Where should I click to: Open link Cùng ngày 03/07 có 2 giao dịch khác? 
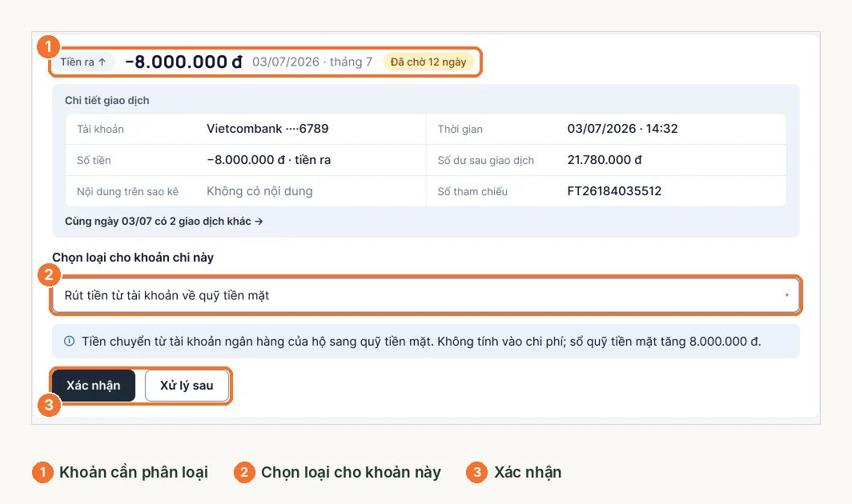163,221
